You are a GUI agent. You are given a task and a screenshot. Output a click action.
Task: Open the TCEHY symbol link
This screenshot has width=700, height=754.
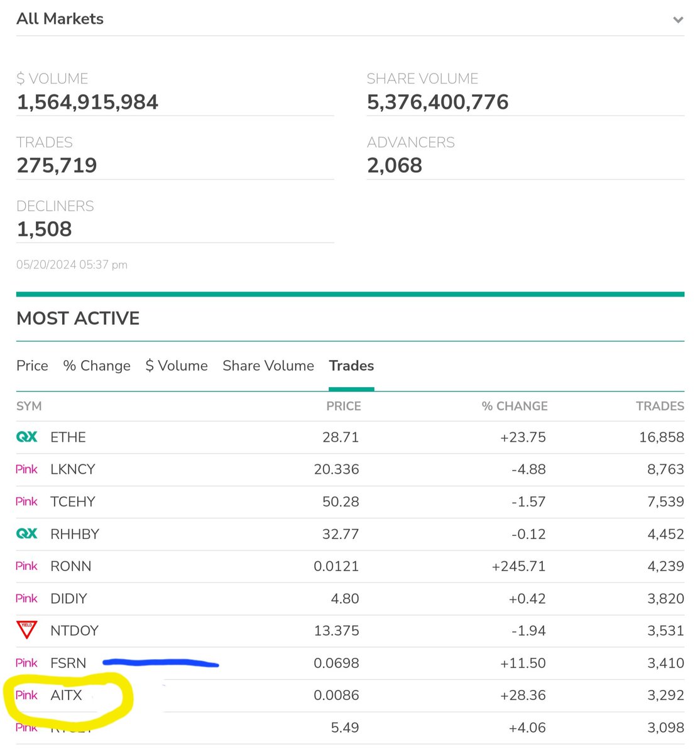click(x=73, y=502)
